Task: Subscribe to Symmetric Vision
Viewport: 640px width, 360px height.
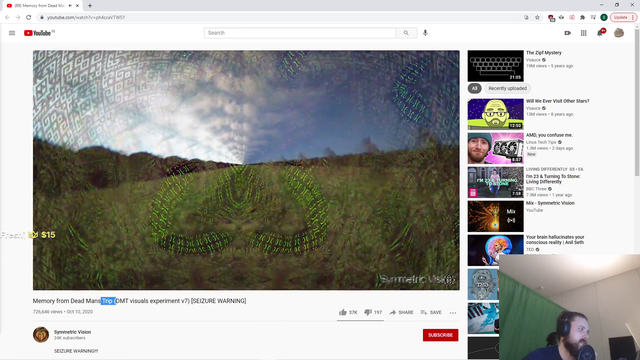Action: click(440, 335)
